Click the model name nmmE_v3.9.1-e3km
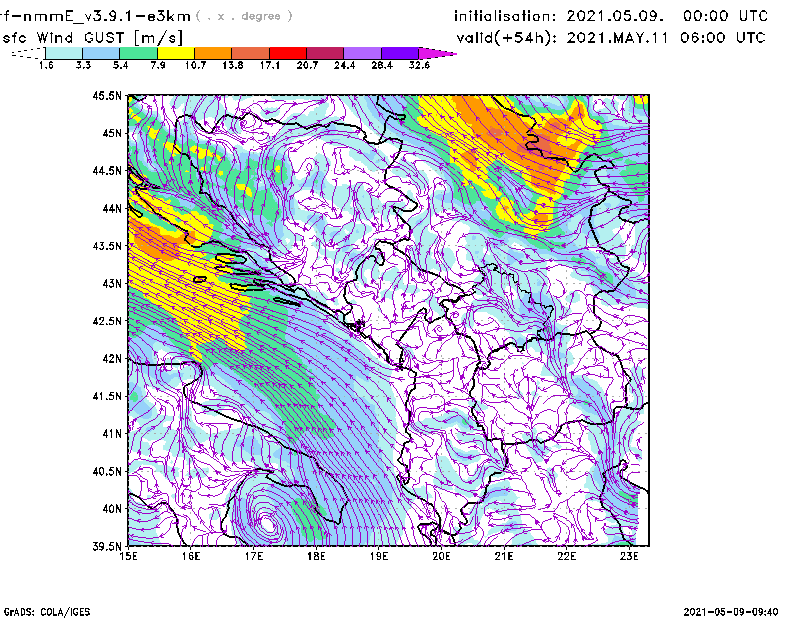Screen dimensions: 800x618 [107, 16]
